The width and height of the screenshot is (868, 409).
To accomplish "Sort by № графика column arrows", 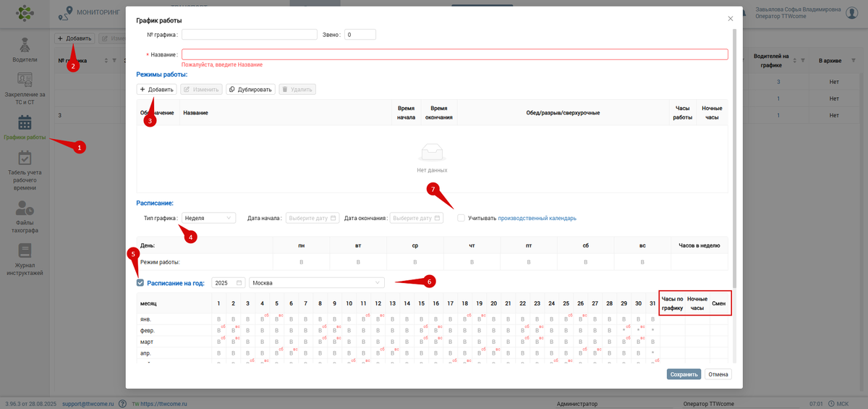I will click(106, 61).
